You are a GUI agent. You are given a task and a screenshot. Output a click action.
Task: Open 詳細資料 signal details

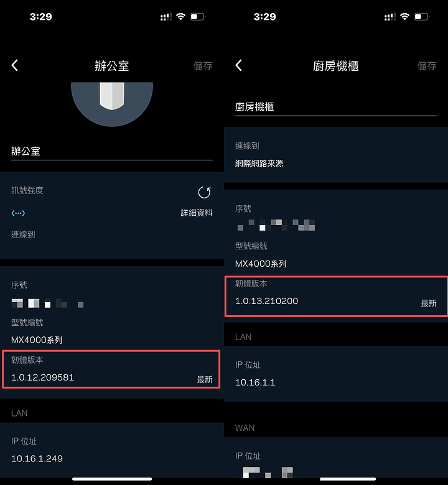point(197,213)
